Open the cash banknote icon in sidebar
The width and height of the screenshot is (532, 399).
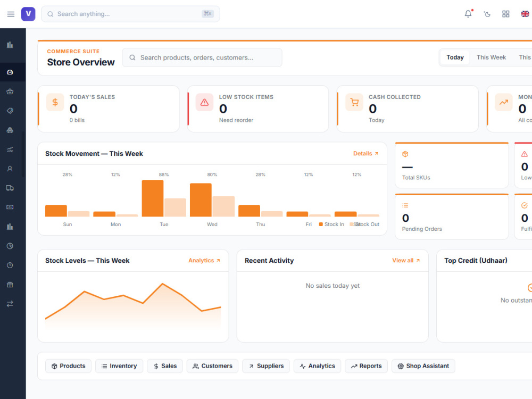(10, 207)
